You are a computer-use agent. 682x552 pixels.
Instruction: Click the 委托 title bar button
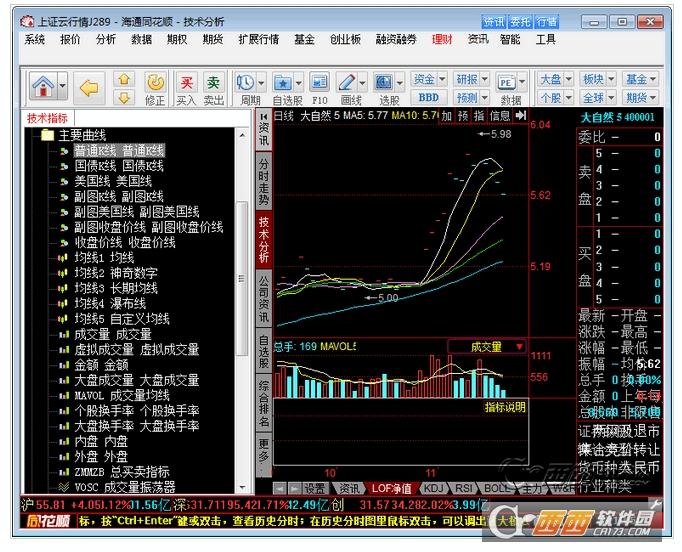520,22
